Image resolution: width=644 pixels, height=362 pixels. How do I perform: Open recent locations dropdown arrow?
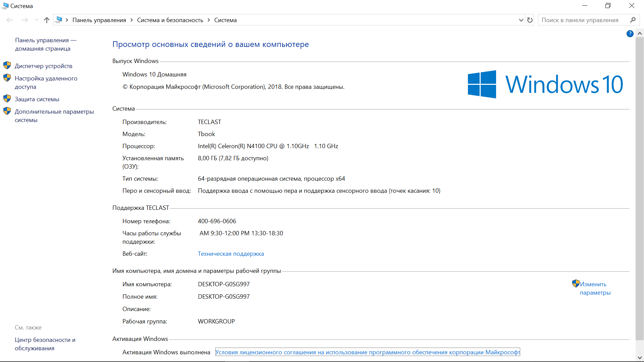(36, 20)
